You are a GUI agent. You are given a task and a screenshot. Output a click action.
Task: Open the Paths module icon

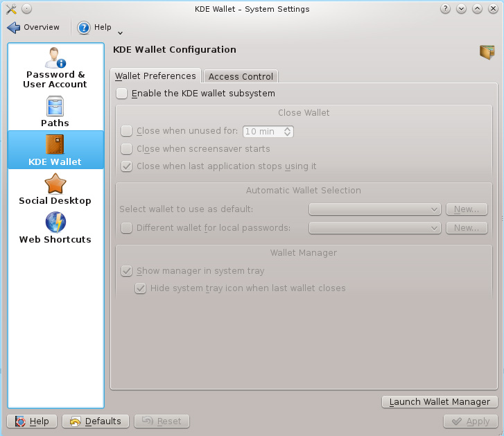[55, 106]
